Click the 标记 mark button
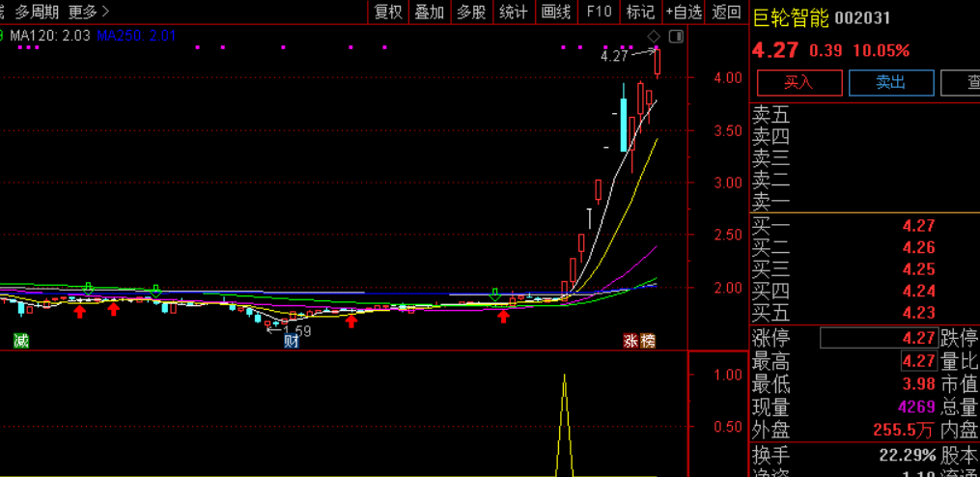 click(641, 12)
